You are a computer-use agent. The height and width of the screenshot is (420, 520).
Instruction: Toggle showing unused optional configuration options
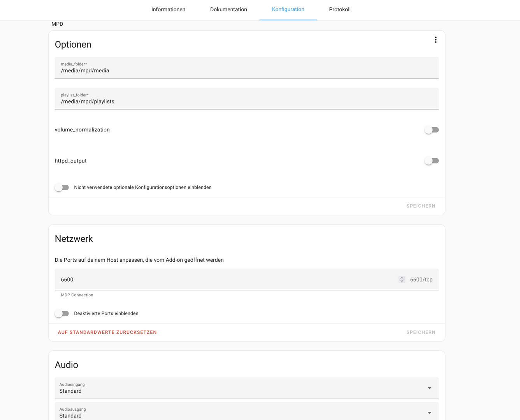point(62,187)
